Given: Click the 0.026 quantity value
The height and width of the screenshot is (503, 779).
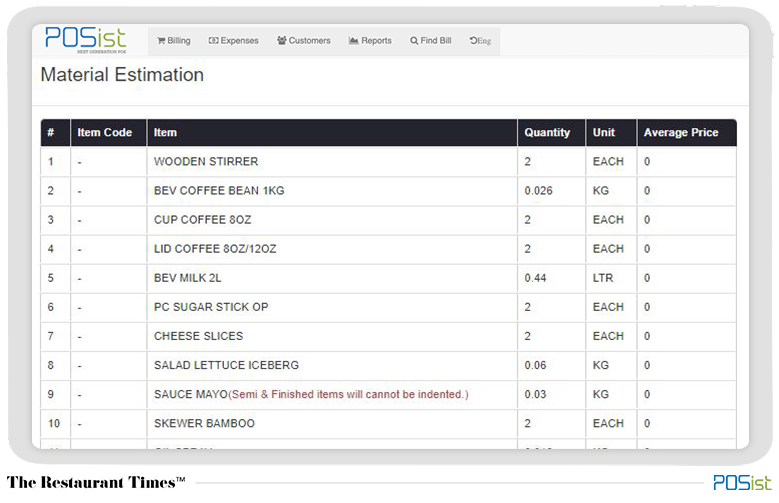Looking at the screenshot, I should coord(538,191).
